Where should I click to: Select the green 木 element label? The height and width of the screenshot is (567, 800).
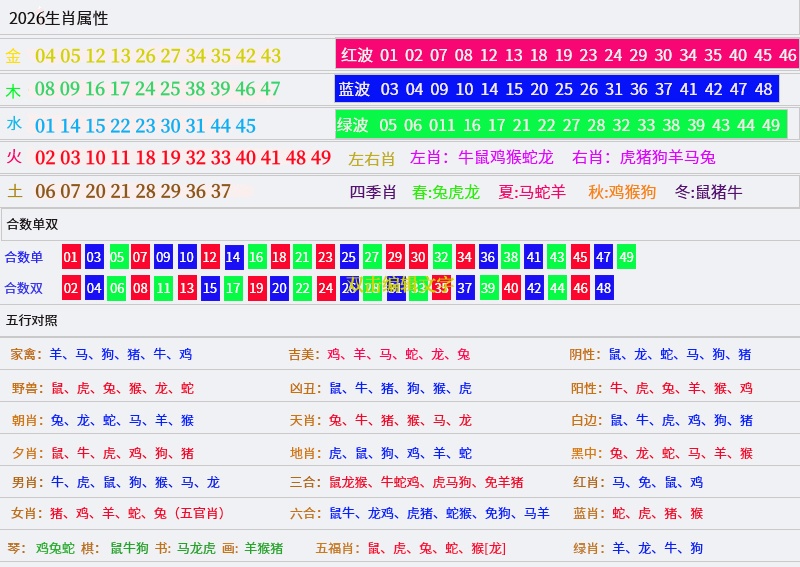[x=14, y=90]
